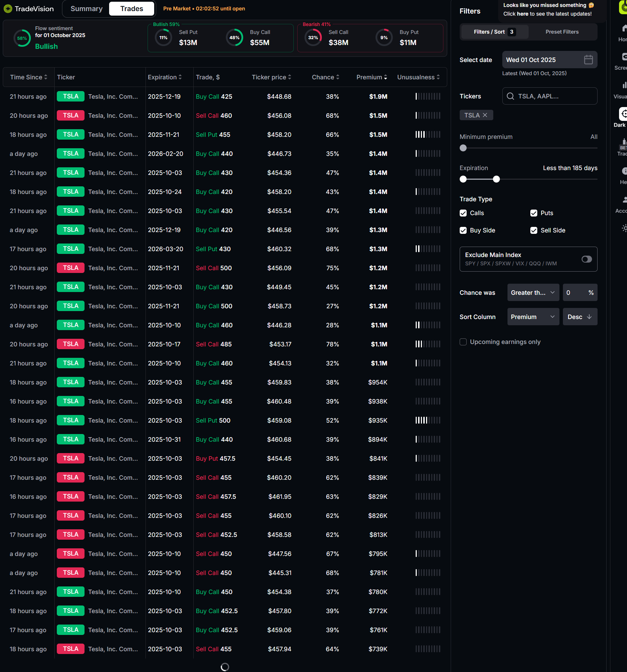This screenshot has width=627, height=672.
Task: Open the Chance was Greater than dropdown
Action: (x=533, y=292)
